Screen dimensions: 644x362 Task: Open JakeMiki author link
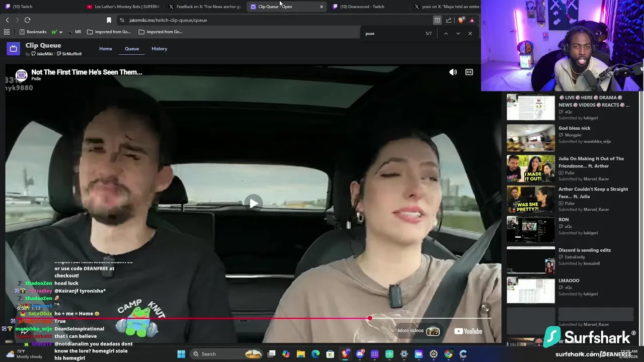[42, 54]
